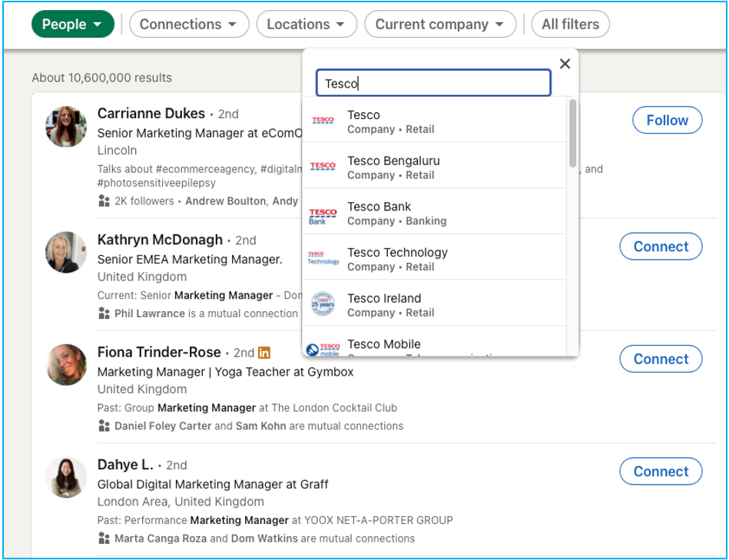Open Dahye L. profile photo
Image resolution: width=729 pixels, height=560 pixels.
click(x=66, y=477)
